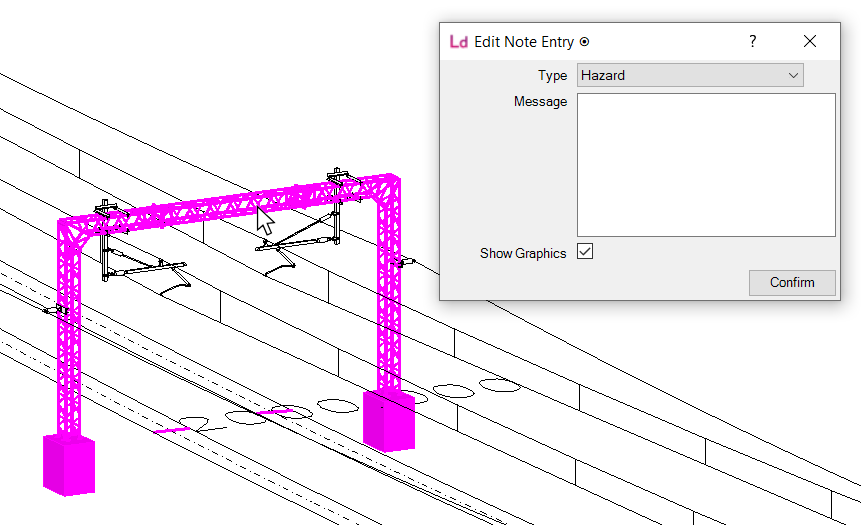
Task: Select the right magenta foundation block
Action: (x=389, y=420)
